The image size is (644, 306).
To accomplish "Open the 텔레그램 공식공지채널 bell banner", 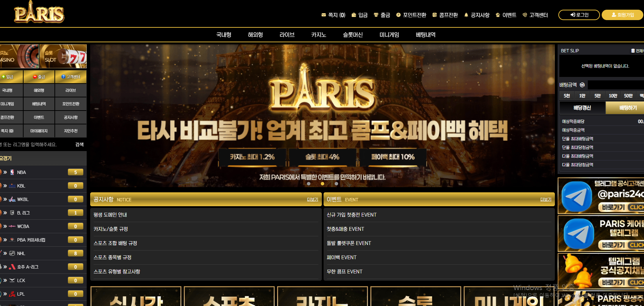I will (x=601, y=271).
